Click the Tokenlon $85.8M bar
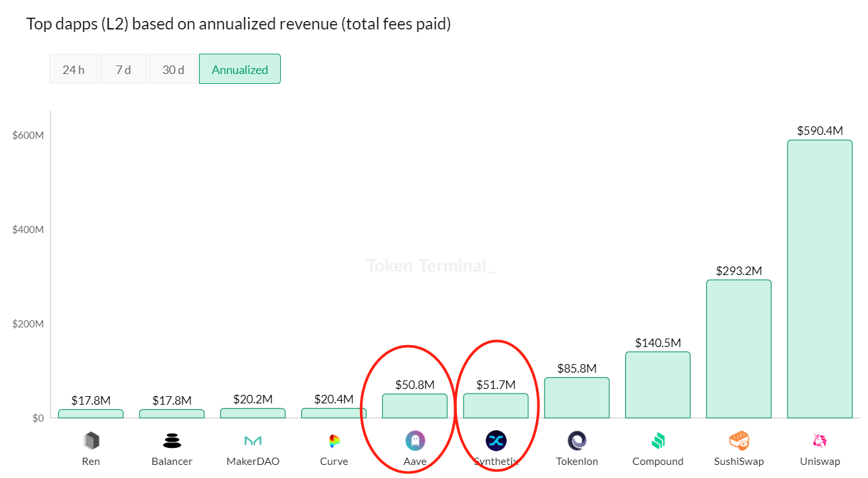 point(577,397)
